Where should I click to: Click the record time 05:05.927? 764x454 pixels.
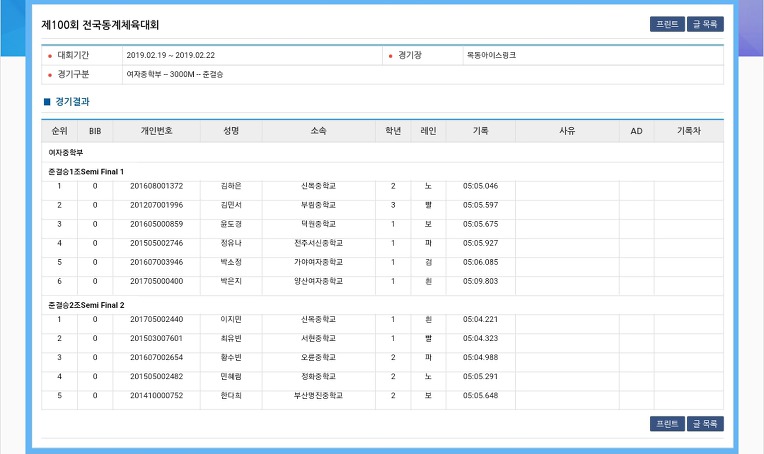(480, 243)
